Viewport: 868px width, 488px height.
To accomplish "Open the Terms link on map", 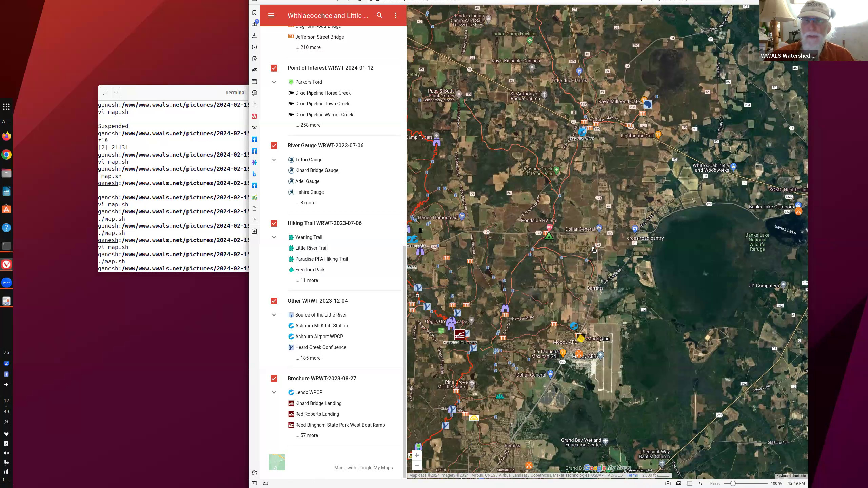I will (x=632, y=475).
